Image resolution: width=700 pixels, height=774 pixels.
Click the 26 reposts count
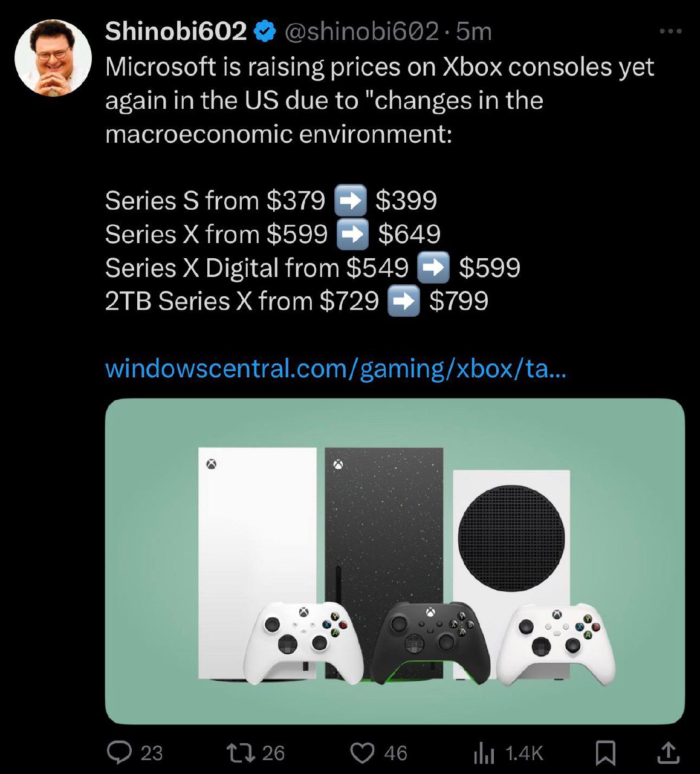coord(273,753)
